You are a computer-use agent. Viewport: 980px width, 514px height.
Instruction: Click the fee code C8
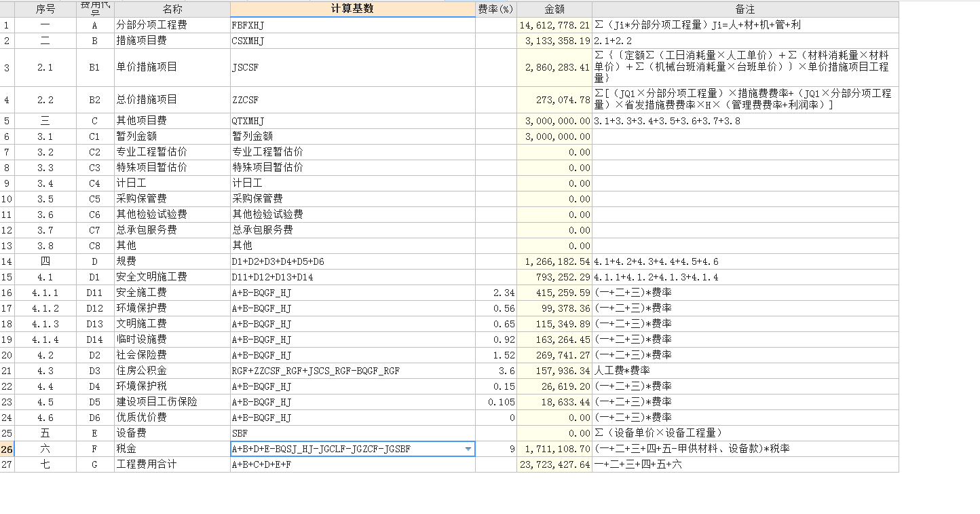pyautogui.click(x=95, y=246)
